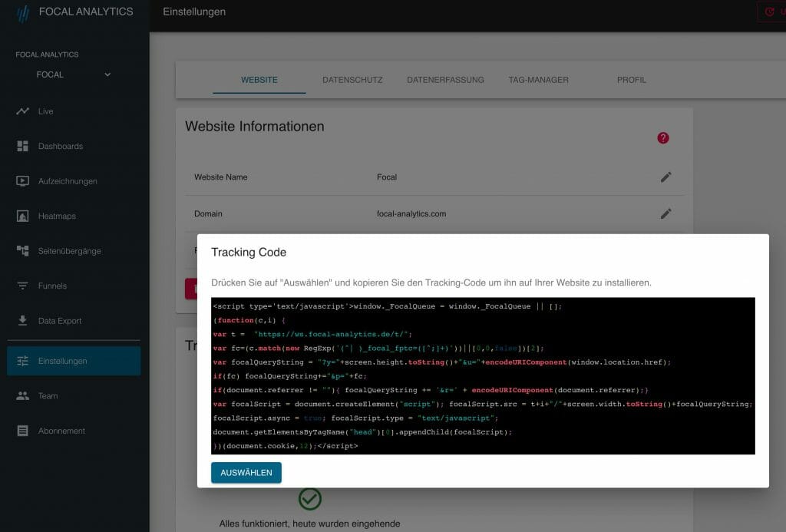Click the AUSWÄHLEN button
Viewport: 786px width, 532px height.
(x=246, y=472)
